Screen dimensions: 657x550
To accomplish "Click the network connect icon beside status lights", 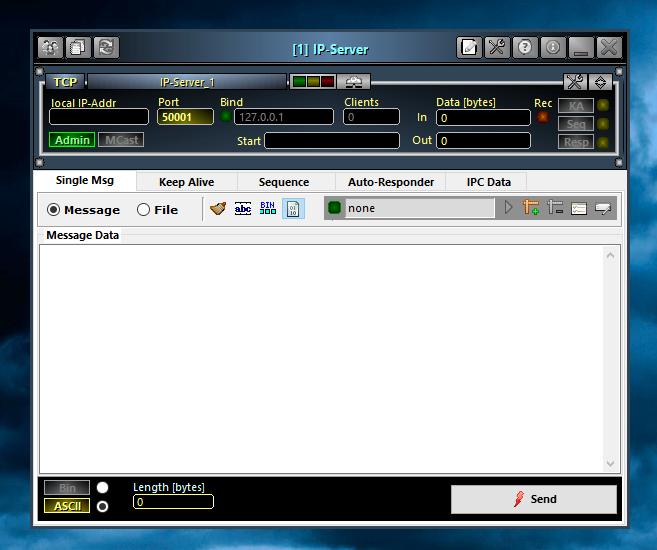I will point(354,82).
